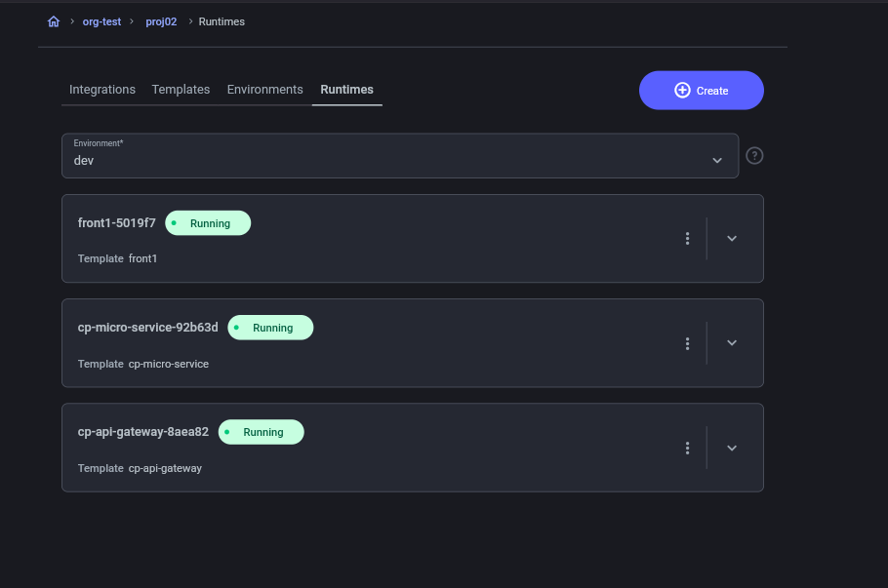Click the cp-api-gateway-8aea82 runtime name
This screenshot has height=588, width=888.
coord(143,432)
